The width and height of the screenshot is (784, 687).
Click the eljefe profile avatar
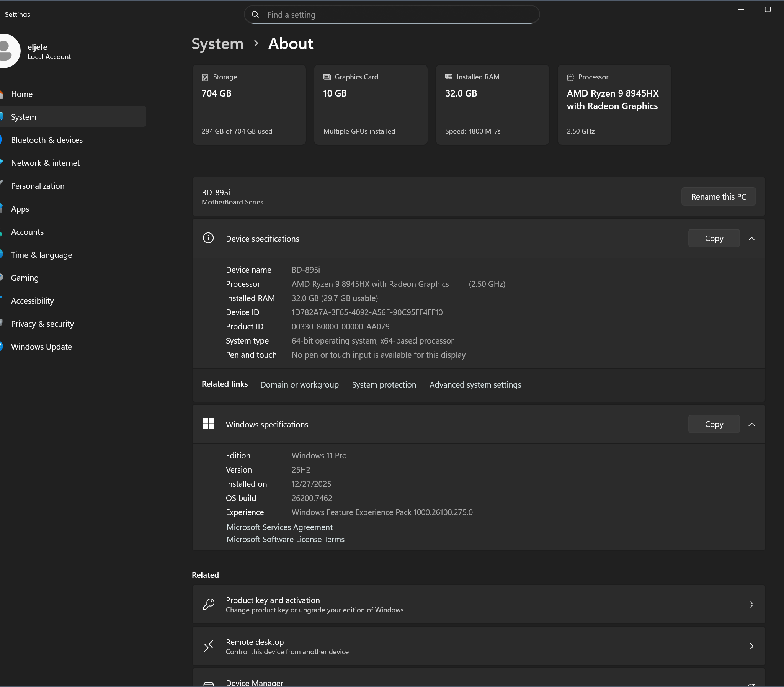[x=8, y=51]
